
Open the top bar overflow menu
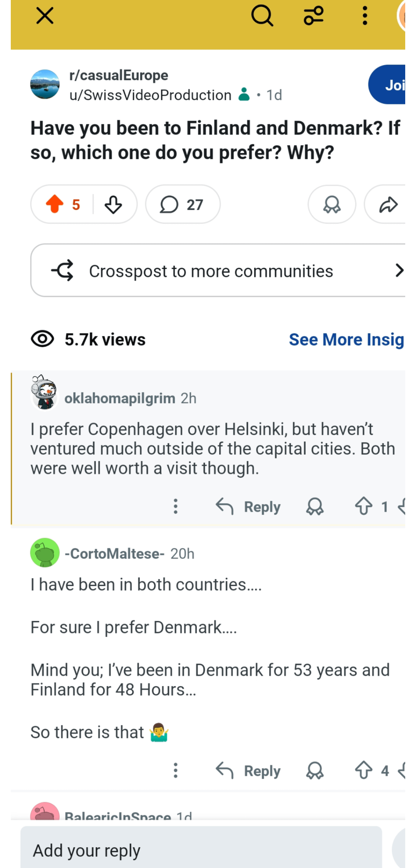tap(365, 16)
